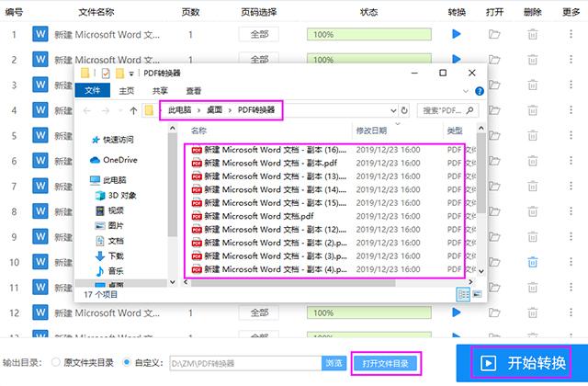
Task: Toggle checkmark properties icon in Explorer title bar
Action: [106, 73]
